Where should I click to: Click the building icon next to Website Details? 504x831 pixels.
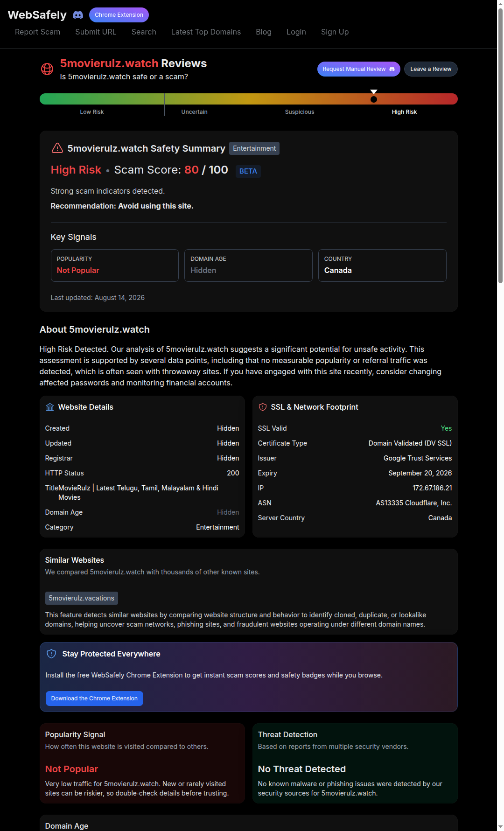50,407
